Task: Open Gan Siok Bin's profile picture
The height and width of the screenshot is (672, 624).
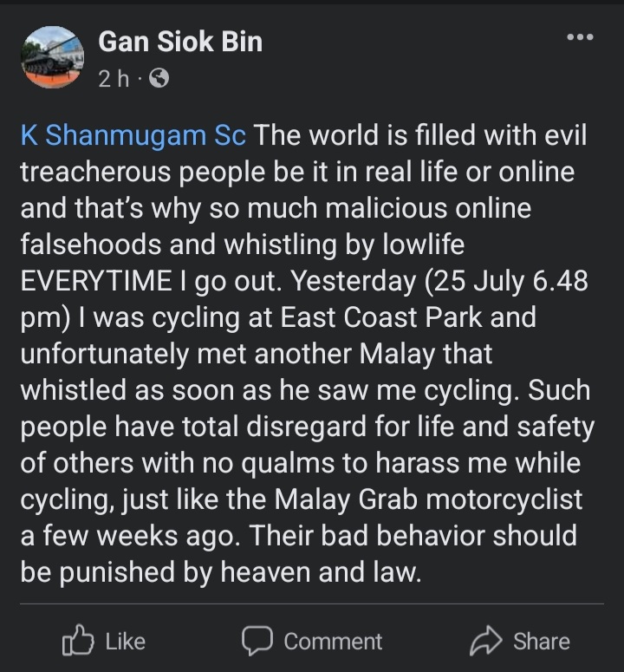Action: point(52,56)
